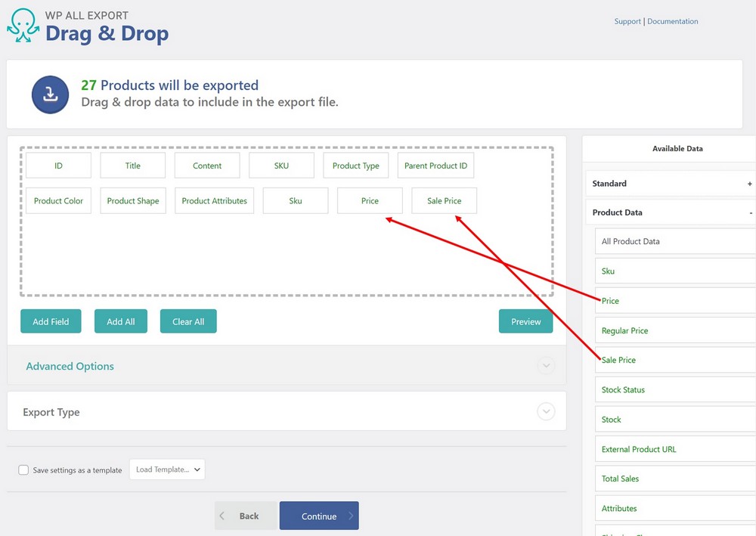756x536 pixels.
Task: Clear all export fields
Action: tap(187, 321)
